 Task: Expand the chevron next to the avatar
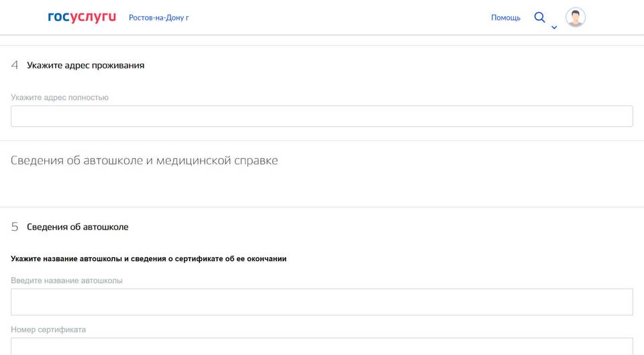(554, 28)
